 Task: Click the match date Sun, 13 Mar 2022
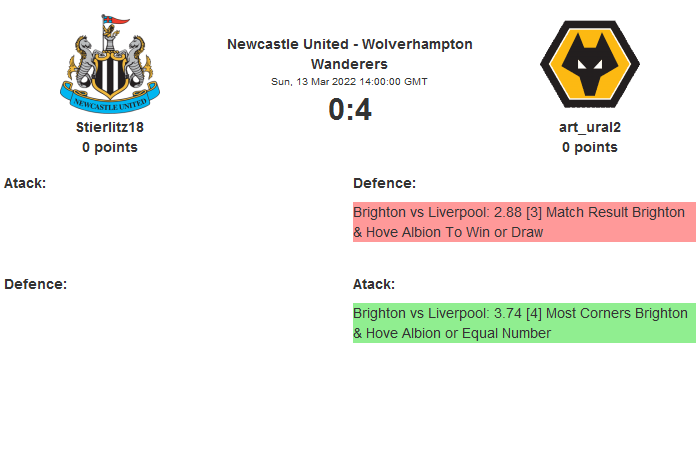click(x=349, y=81)
